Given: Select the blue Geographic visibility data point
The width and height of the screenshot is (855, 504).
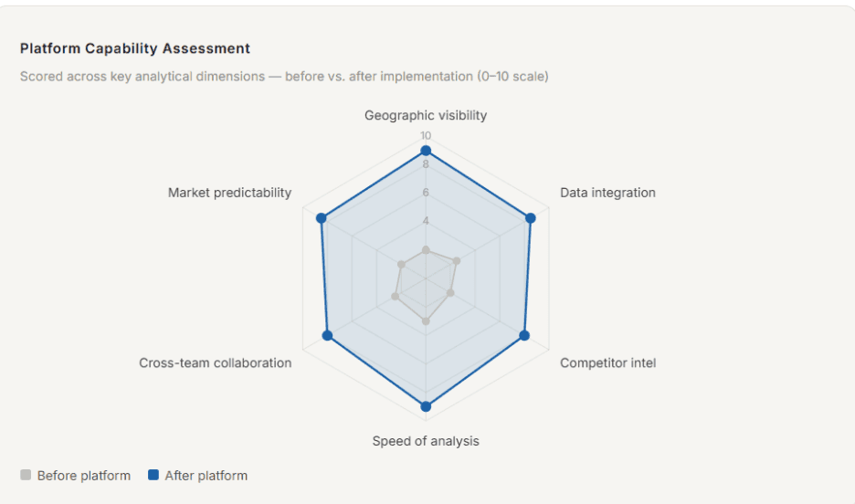Looking at the screenshot, I should pos(426,151).
